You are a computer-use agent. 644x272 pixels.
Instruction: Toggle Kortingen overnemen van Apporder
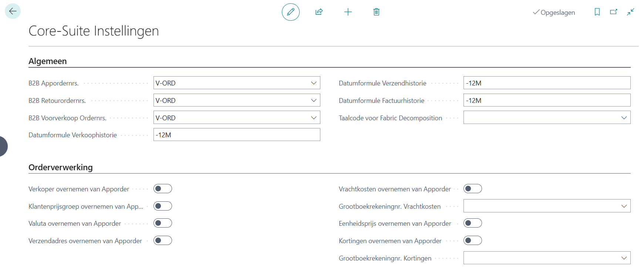(473, 241)
